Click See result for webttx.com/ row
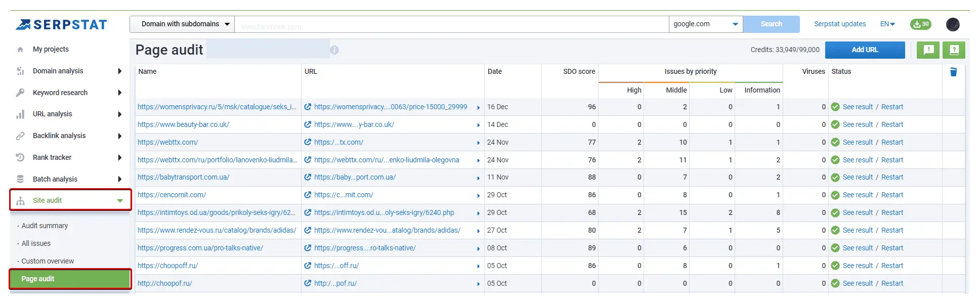980x304 pixels. click(858, 142)
